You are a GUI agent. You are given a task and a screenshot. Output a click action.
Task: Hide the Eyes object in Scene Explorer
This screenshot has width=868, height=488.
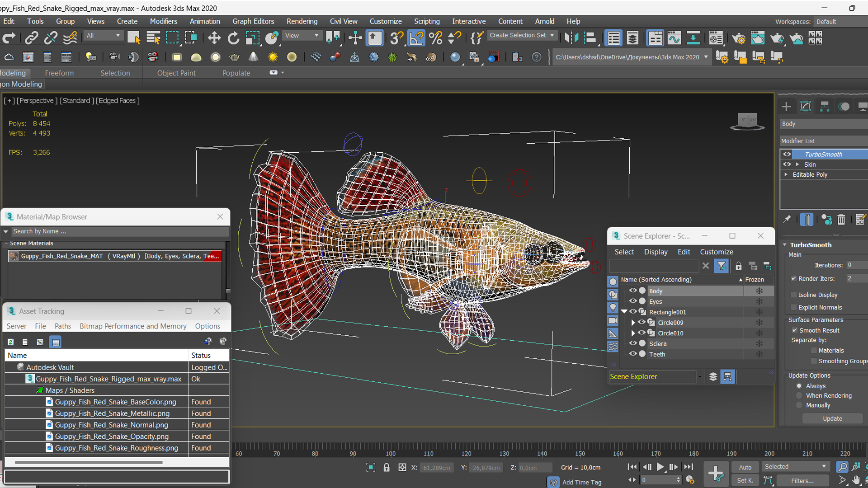pos(633,301)
